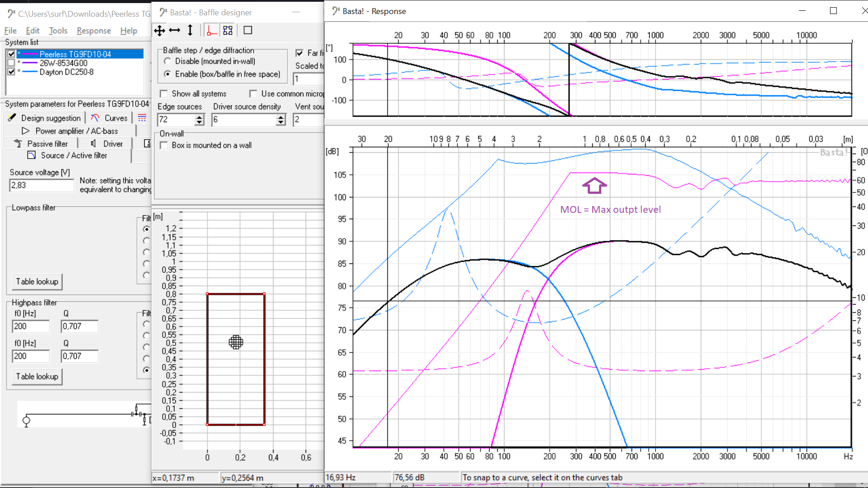Select the move-in-all-directions tool in Baffle designer
The image size is (868, 488).
click(x=160, y=31)
